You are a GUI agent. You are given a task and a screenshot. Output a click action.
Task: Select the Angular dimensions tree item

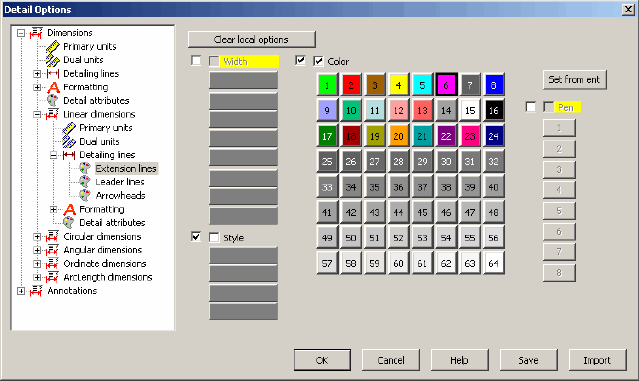pos(103,250)
